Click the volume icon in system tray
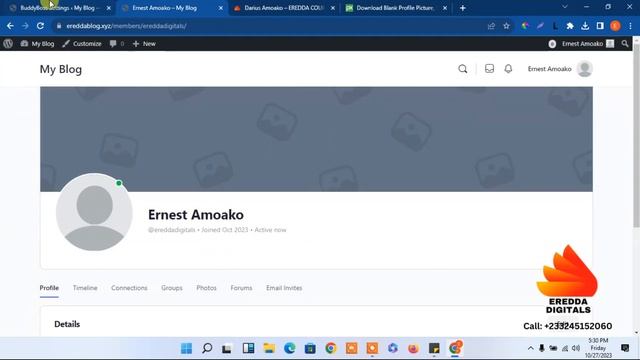Screen dimensions: 640x360 576,348
